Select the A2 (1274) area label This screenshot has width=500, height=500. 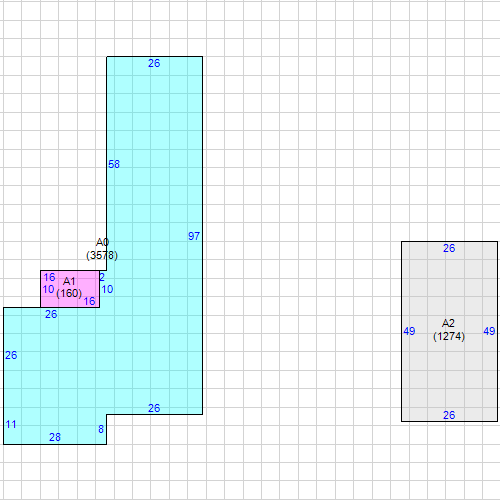(x=449, y=330)
